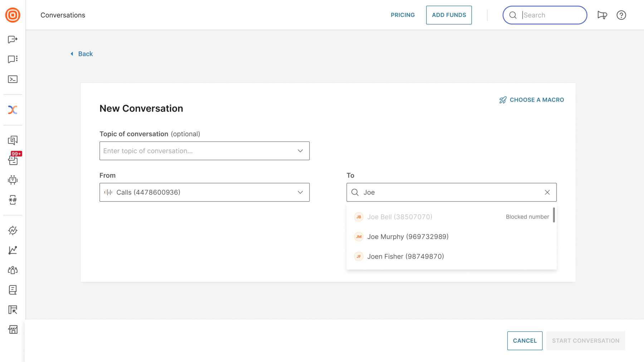Open the storefront icon in sidebar
The image size is (644, 362).
[x=13, y=329]
